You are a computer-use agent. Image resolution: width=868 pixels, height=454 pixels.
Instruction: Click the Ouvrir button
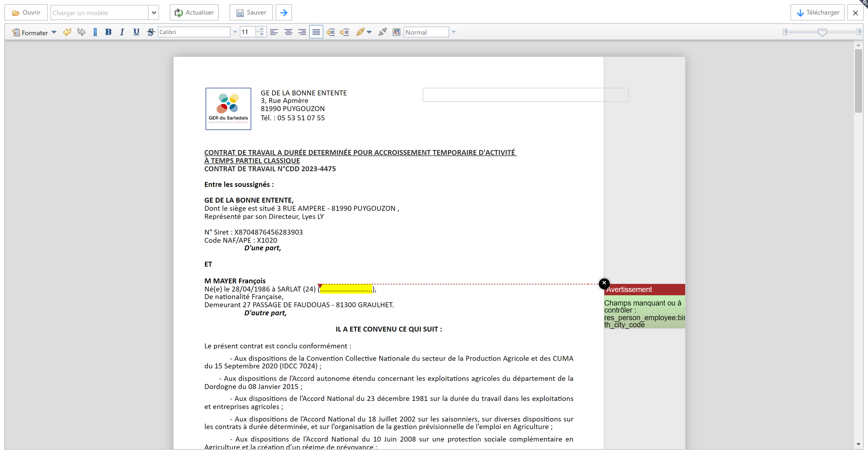coord(26,12)
